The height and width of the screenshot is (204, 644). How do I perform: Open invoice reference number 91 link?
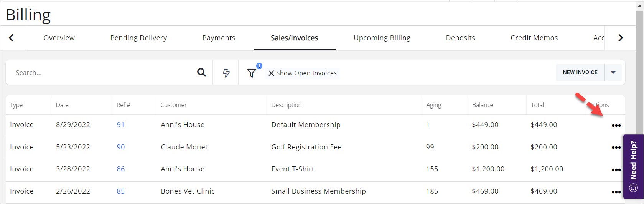[120, 125]
